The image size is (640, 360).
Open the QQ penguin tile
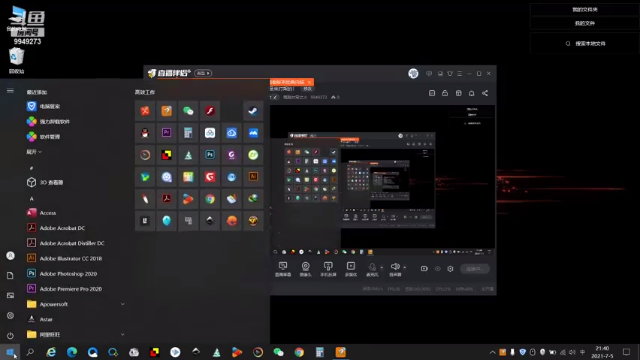click(145, 133)
